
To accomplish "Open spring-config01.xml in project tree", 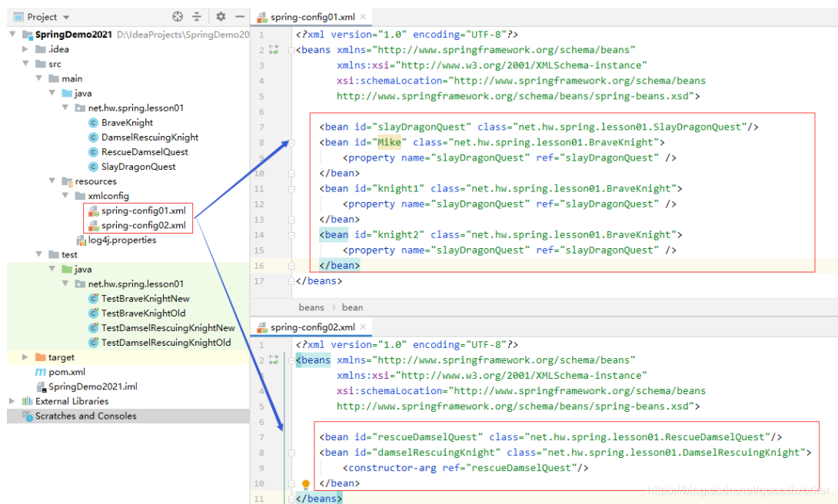I will pyautogui.click(x=144, y=211).
